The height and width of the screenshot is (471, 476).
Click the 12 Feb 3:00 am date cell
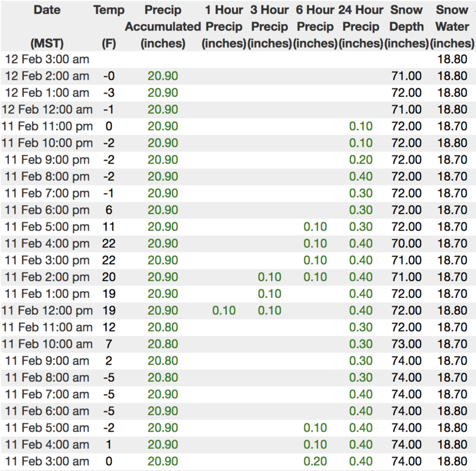point(46,59)
